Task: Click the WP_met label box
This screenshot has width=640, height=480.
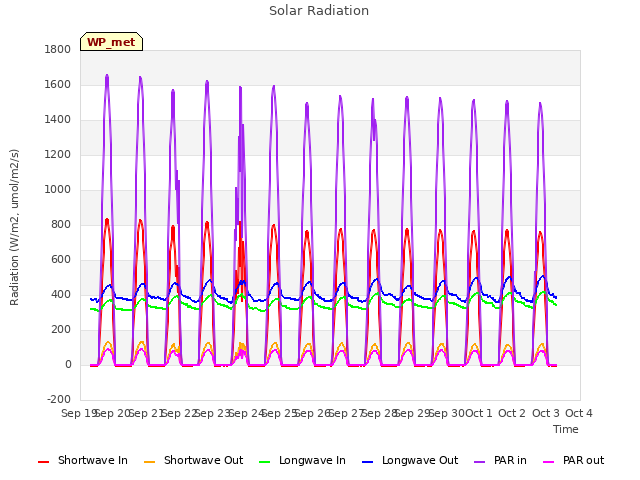Action: point(111,42)
